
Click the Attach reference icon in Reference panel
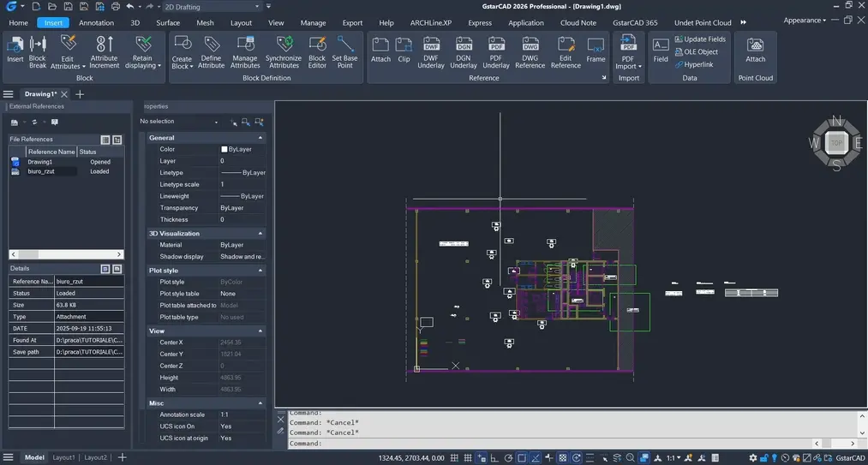[x=380, y=51]
